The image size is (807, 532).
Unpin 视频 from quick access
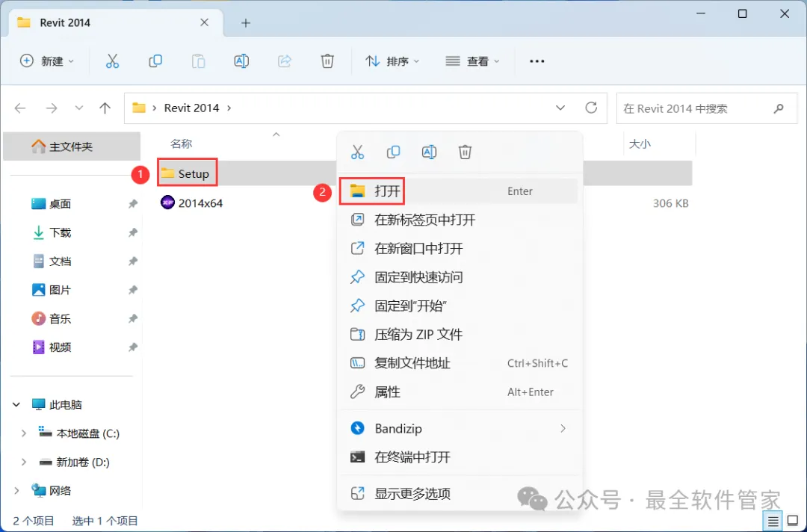pos(133,347)
